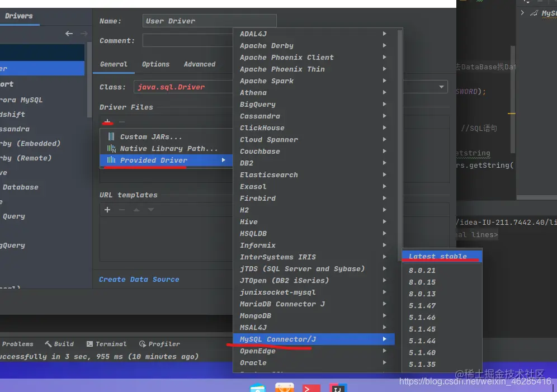Open the Build tool window
The width and height of the screenshot is (557, 392).
click(x=59, y=344)
